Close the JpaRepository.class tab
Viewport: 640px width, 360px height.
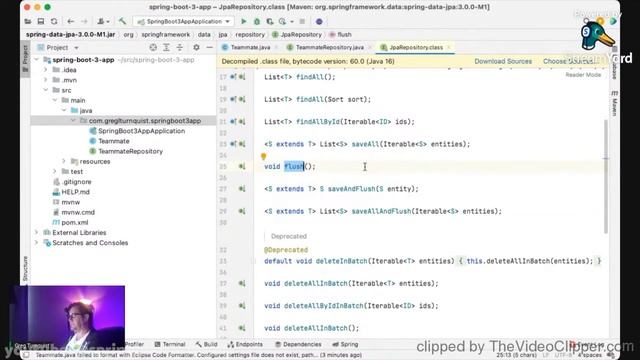(449, 47)
